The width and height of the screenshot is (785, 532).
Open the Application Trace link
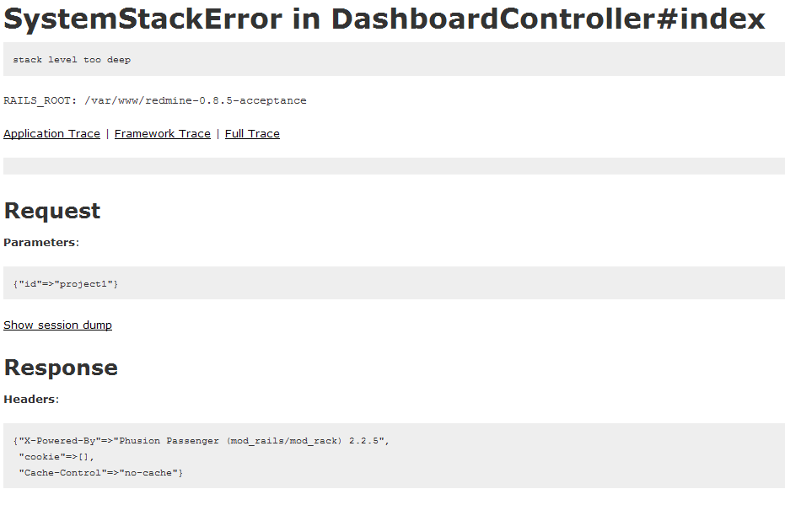pos(51,133)
